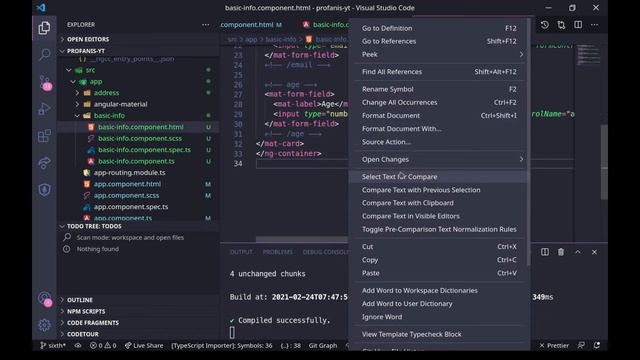
Task: Open the shield icon view in activity bar
Action: (44, 190)
